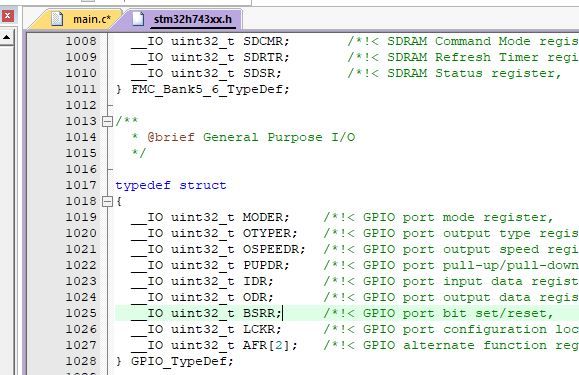Click line number 1017 in gutter

pos(81,185)
